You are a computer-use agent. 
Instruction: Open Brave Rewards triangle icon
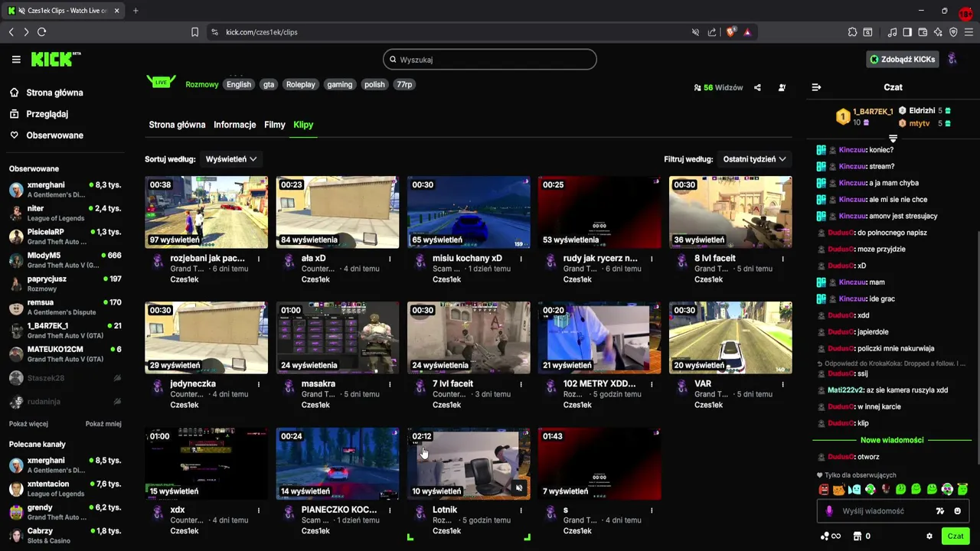[747, 32]
